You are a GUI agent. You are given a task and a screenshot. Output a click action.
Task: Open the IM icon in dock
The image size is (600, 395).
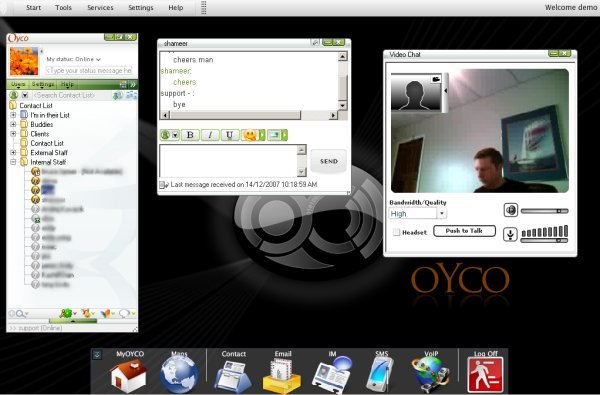coord(332,375)
